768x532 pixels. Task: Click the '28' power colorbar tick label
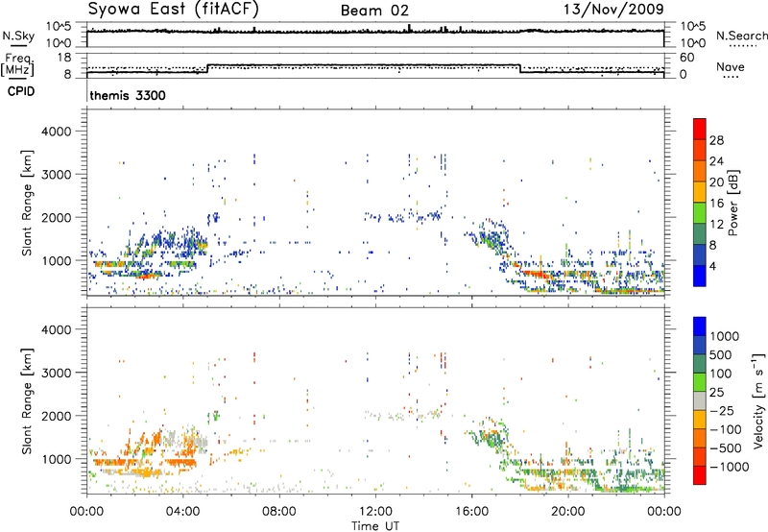tap(716, 140)
